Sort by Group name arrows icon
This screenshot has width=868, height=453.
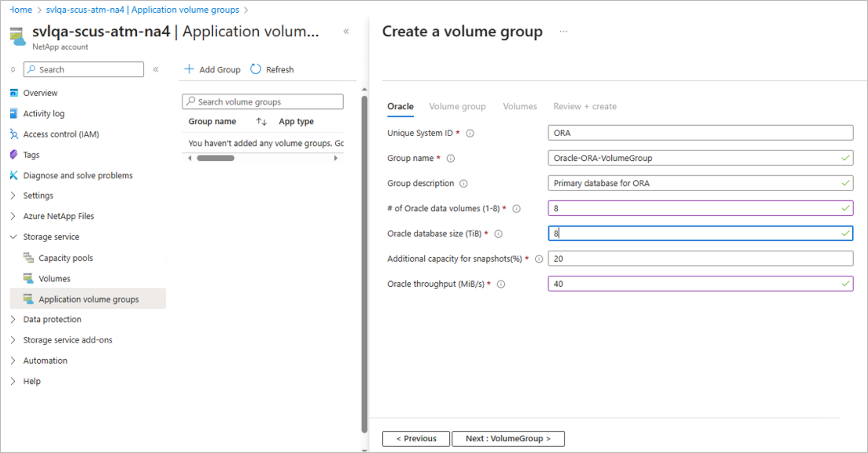click(261, 121)
